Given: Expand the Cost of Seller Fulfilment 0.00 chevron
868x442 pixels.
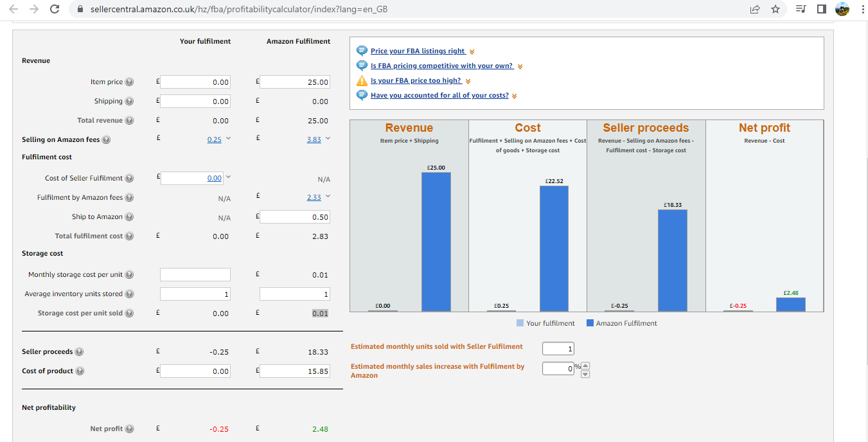Looking at the screenshot, I should point(227,178).
